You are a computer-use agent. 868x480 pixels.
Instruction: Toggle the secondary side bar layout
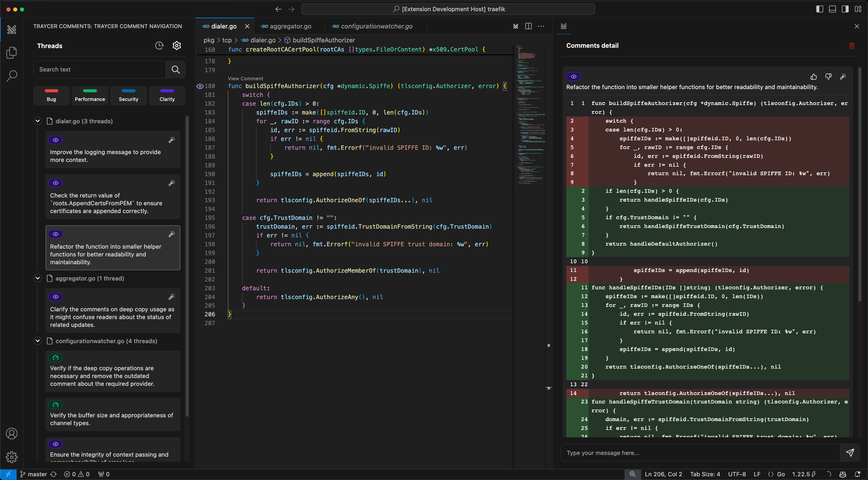point(845,9)
